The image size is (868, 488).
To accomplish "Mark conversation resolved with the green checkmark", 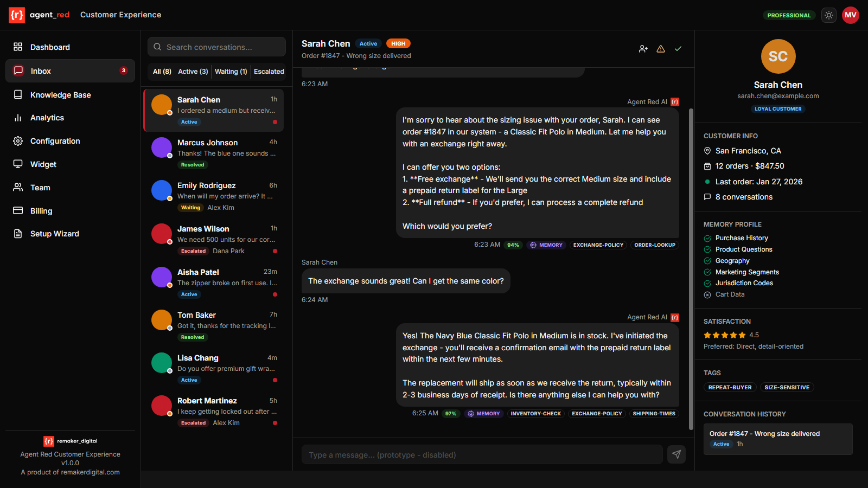I will pyautogui.click(x=678, y=49).
